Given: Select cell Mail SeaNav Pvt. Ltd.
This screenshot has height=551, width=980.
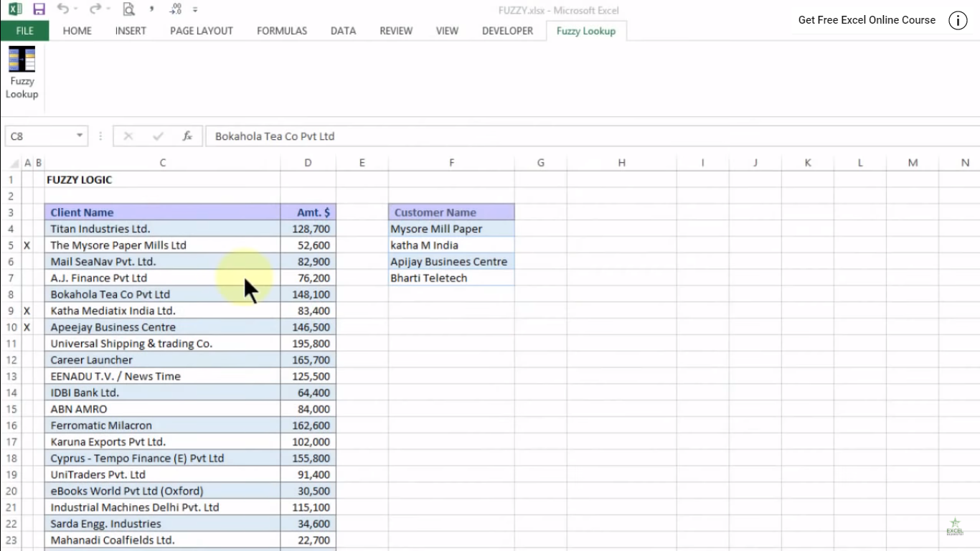Looking at the screenshot, I should 163,262.
